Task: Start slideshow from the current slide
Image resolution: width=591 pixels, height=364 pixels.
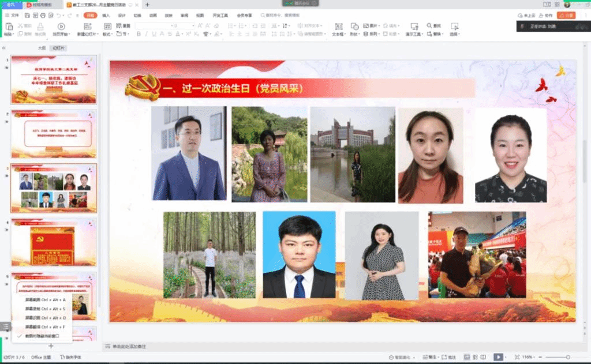Action: point(61,27)
